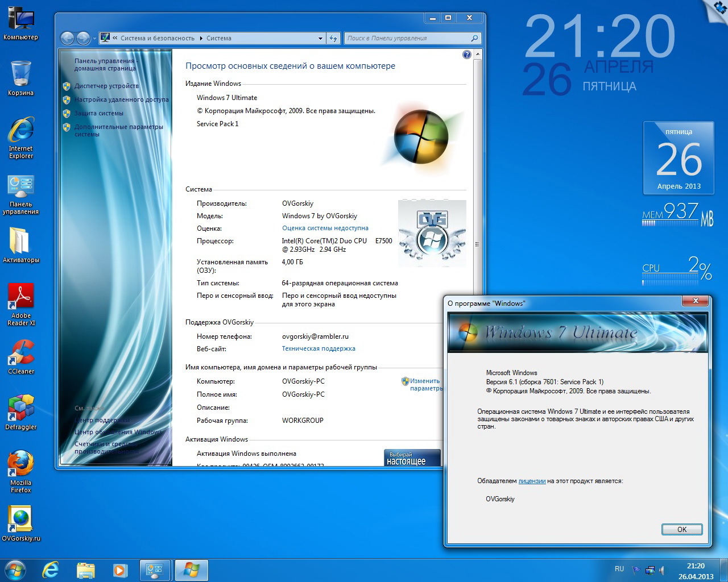Viewport: 728px width, 582px height.
Task: Expand the double-chevron breadcrumb overflow
Action: click(x=115, y=38)
